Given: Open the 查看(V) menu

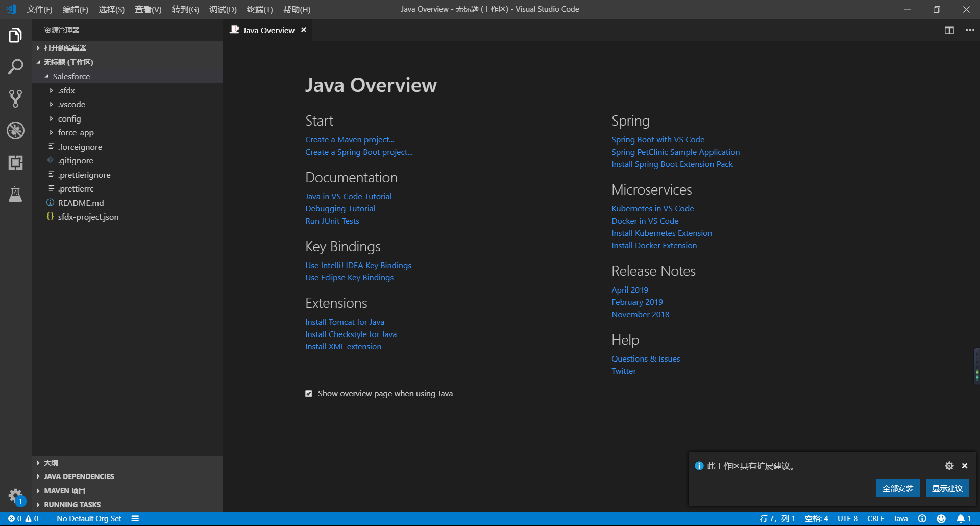Looking at the screenshot, I should pyautogui.click(x=148, y=9).
